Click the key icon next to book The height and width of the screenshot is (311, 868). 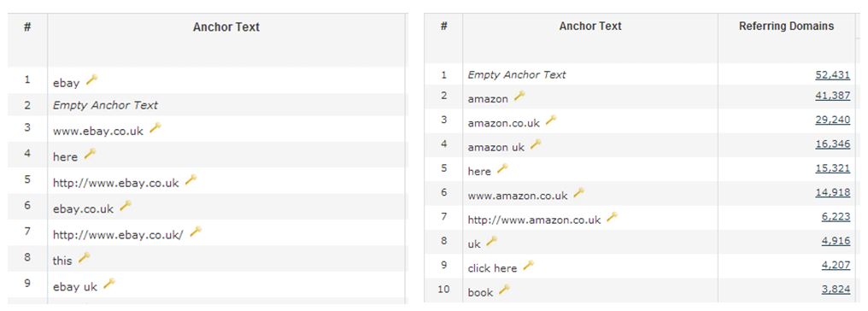[504, 290]
